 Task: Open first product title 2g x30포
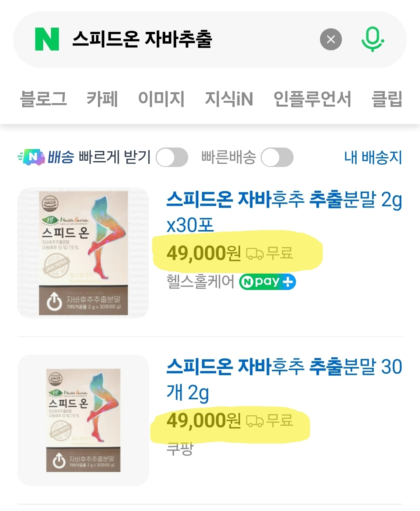284,212
